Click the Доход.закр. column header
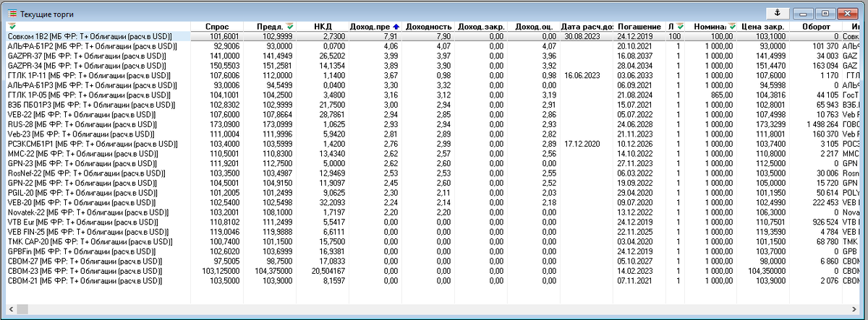 click(481, 26)
